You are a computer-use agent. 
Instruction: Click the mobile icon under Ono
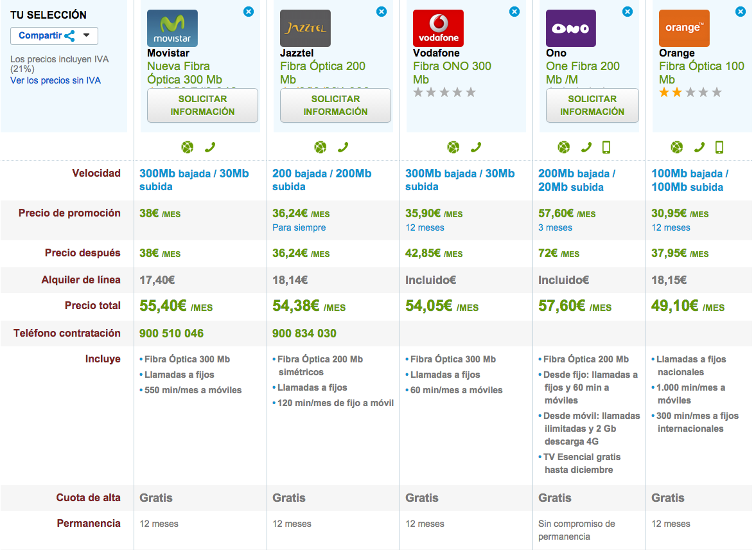[x=606, y=147]
